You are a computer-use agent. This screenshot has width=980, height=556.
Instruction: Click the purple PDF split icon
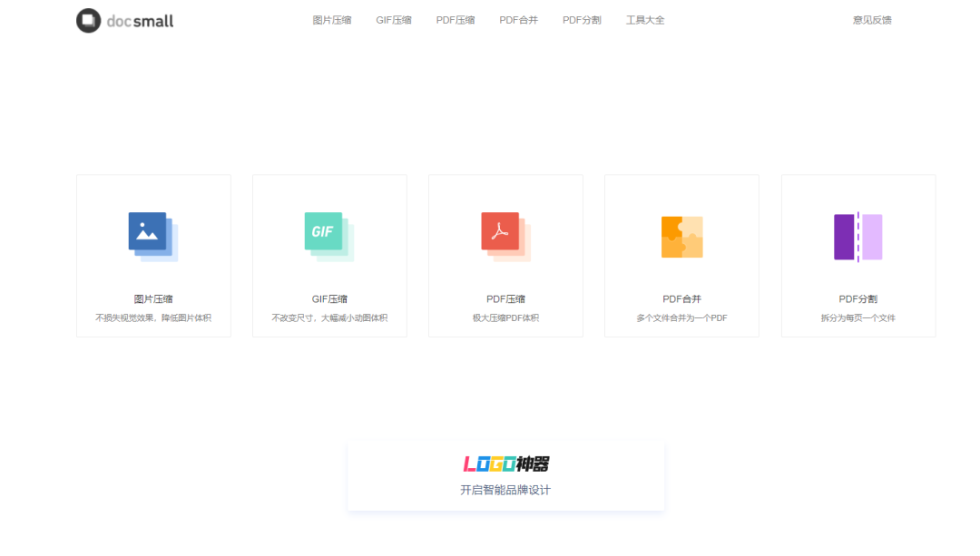click(858, 237)
